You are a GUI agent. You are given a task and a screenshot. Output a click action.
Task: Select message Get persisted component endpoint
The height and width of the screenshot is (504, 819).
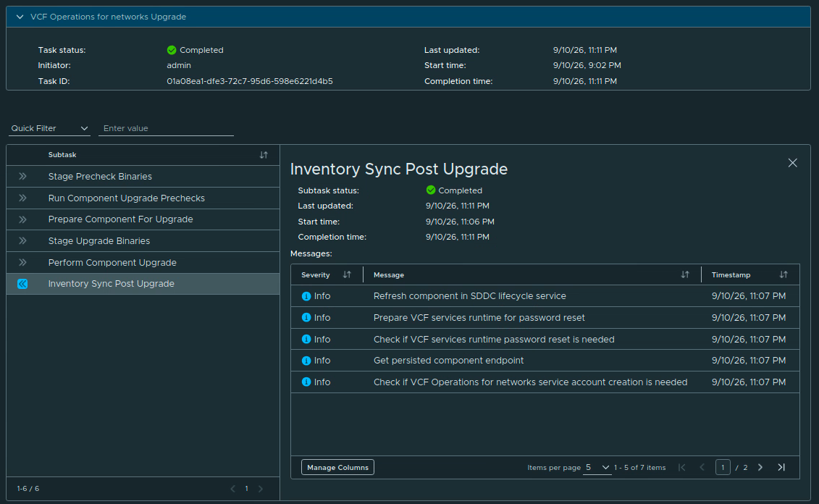click(448, 361)
